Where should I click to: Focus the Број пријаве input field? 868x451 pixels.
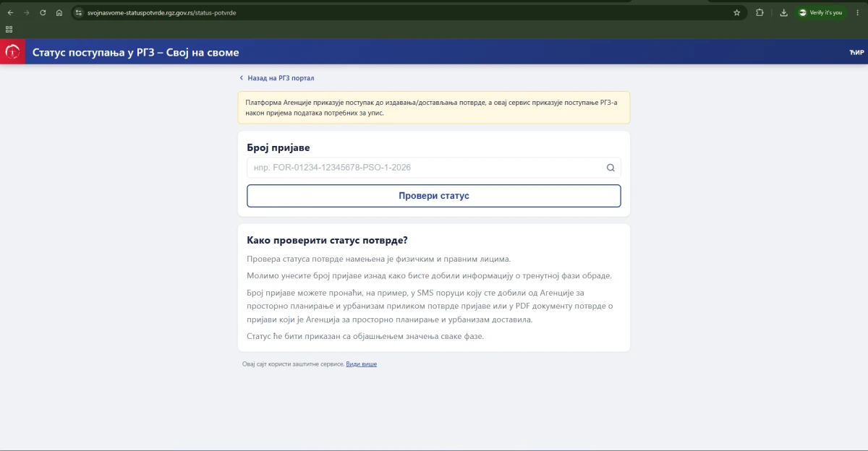[434, 168]
